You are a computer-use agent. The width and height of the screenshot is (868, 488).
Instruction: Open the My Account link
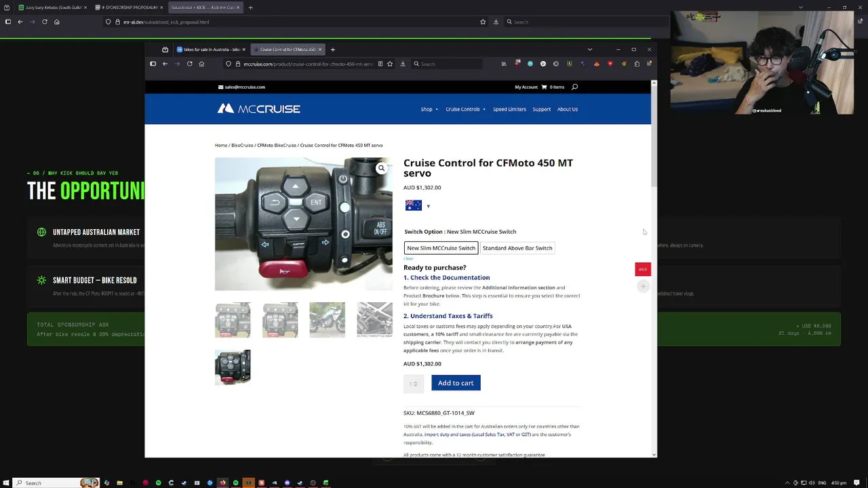[526, 87]
